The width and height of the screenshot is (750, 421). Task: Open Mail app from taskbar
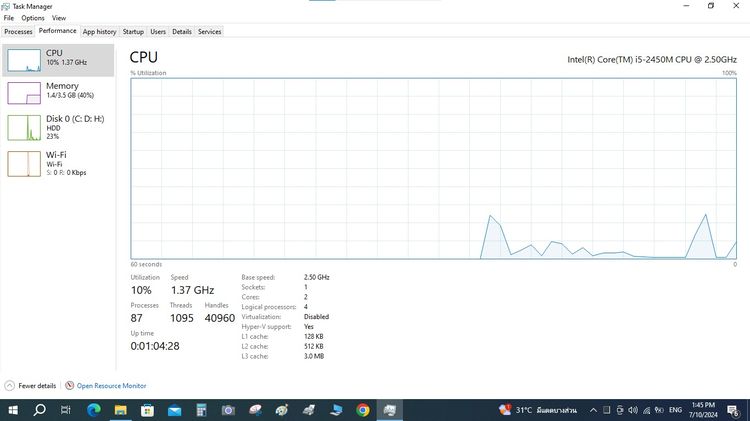[x=175, y=410]
